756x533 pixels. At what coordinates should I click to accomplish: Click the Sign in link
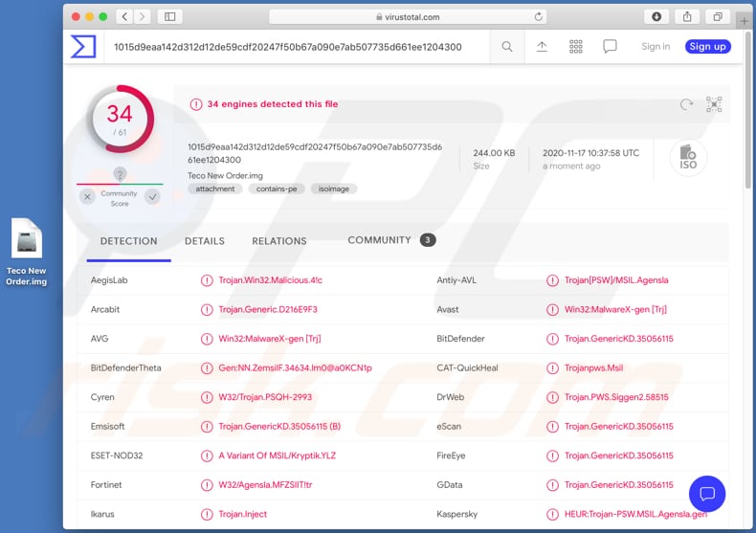(656, 47)
